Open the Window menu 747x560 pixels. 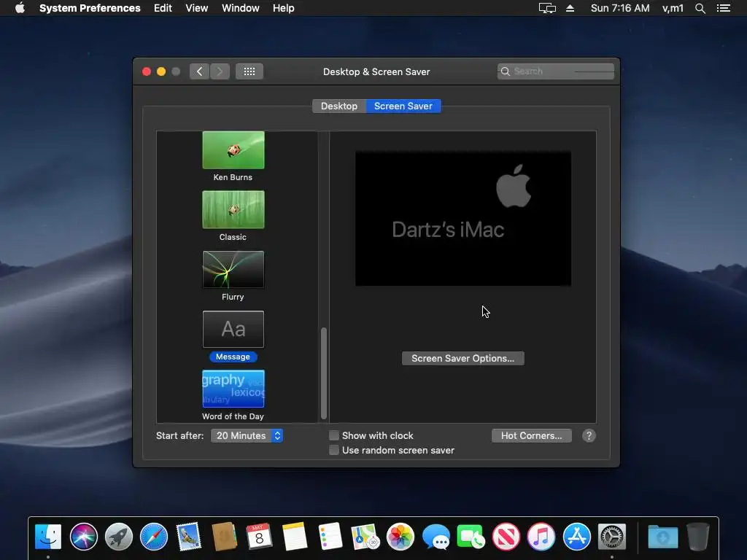tap(241, 8)
